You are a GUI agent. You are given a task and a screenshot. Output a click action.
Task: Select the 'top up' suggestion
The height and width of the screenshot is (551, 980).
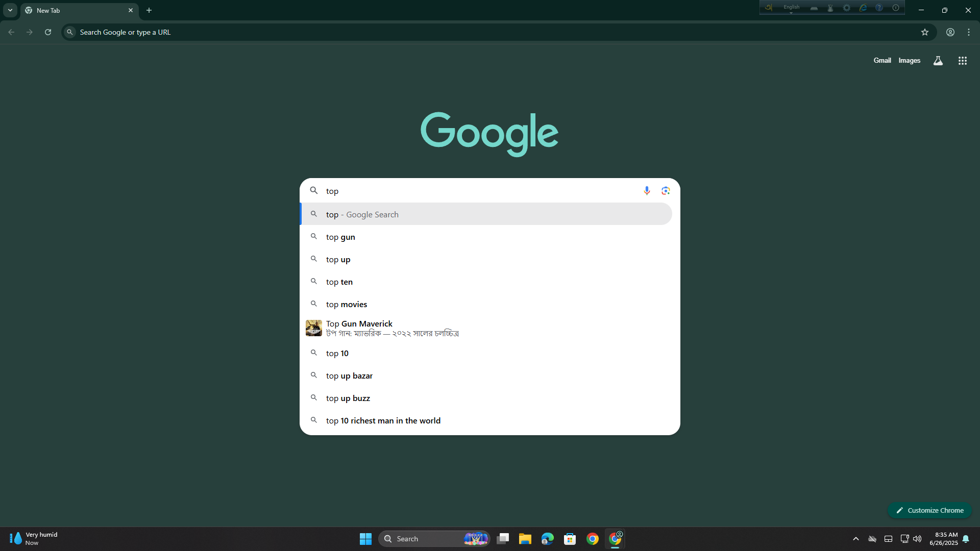486,259
